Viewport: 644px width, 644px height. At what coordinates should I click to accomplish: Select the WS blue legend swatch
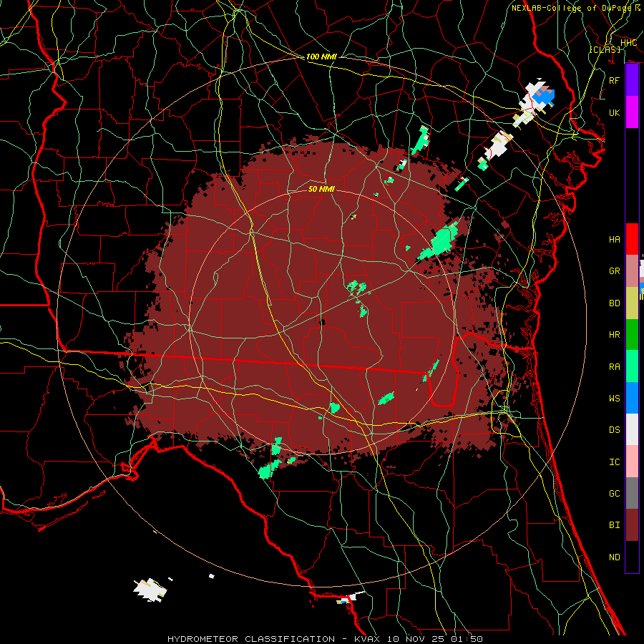[632, 398]
